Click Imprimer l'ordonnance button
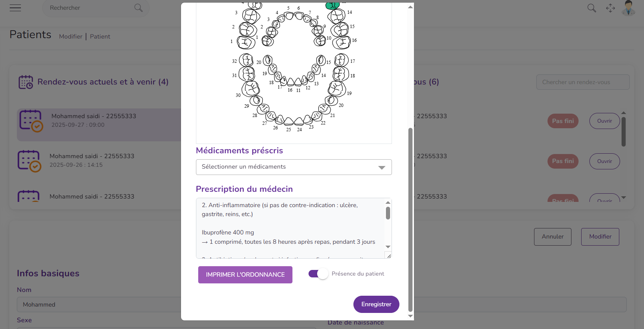Screen dimensions: 644x329 [x=245, y=275]
